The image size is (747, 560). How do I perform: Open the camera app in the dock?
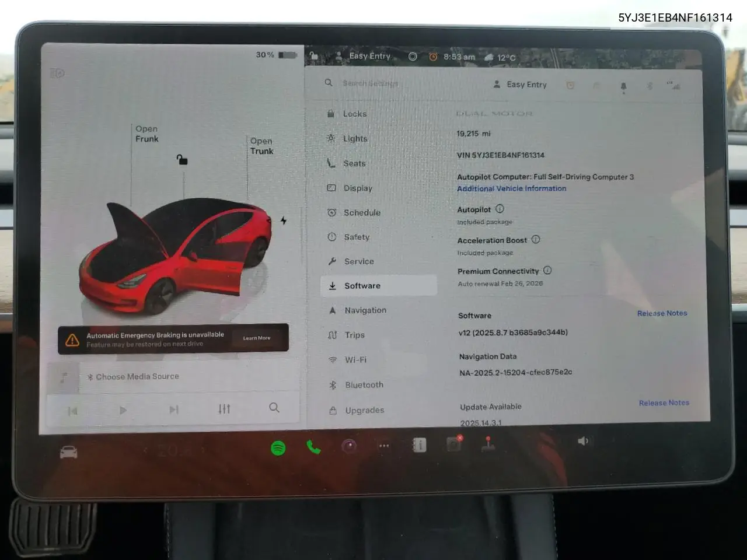[x=349, y=447]
